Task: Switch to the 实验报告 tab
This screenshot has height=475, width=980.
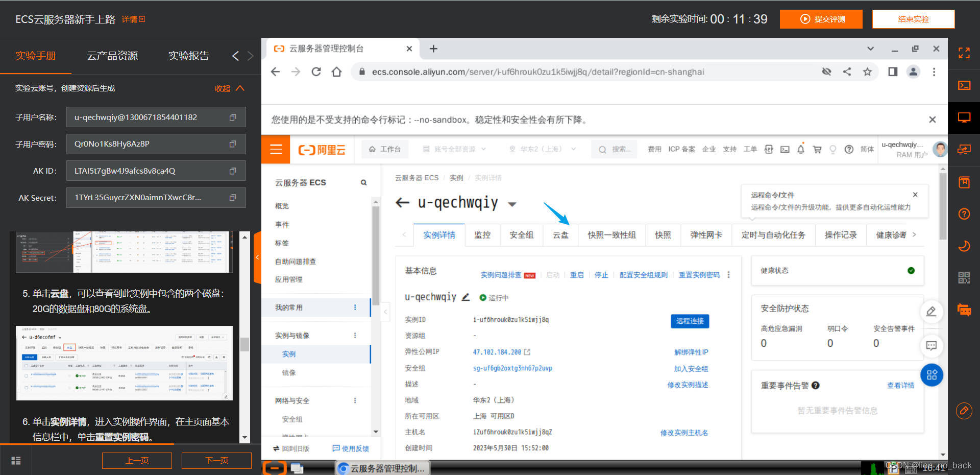Action: (x=189, y=56)
